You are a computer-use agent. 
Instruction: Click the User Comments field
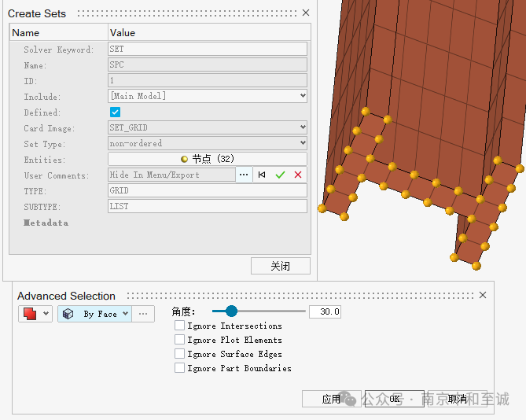pyautogui.click(x=171, y=175)
